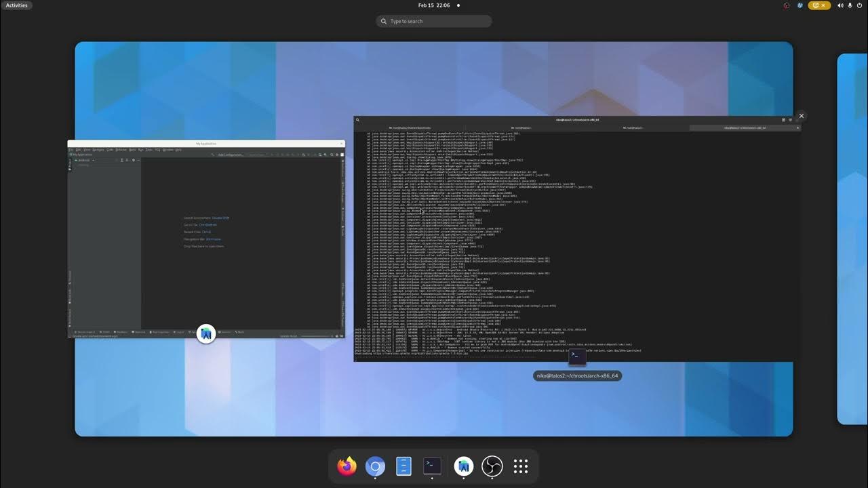Click the microphone indicator in the top bar
The height and width of the screenshot is (488, 868).
point(850,5)
